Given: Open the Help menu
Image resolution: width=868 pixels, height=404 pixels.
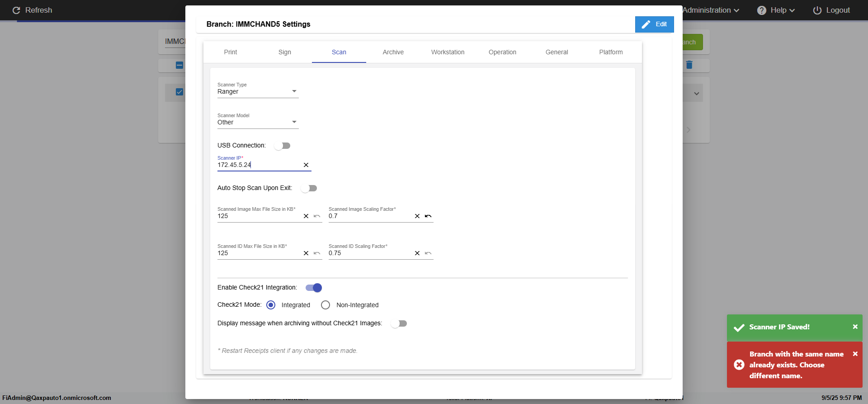Looking at the screenshot, I should pyautogui.click(x=776, y=10).
